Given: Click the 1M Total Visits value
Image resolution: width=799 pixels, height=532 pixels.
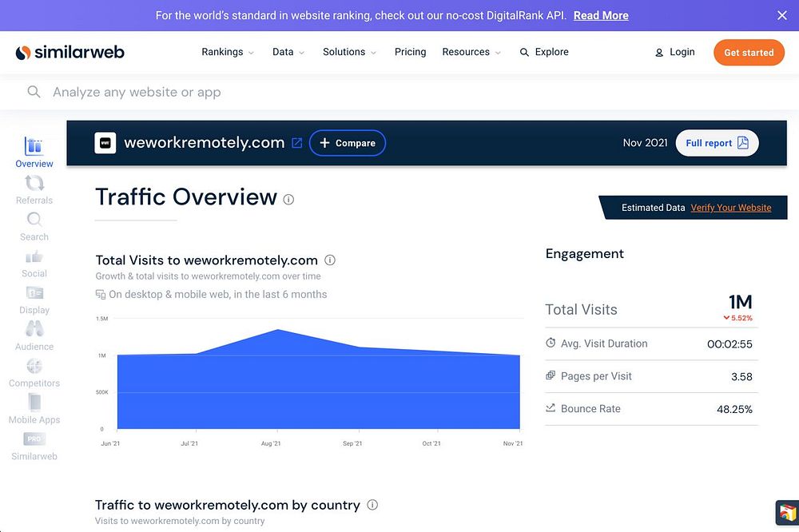Looking at the screenshot, I should (741, 302).
